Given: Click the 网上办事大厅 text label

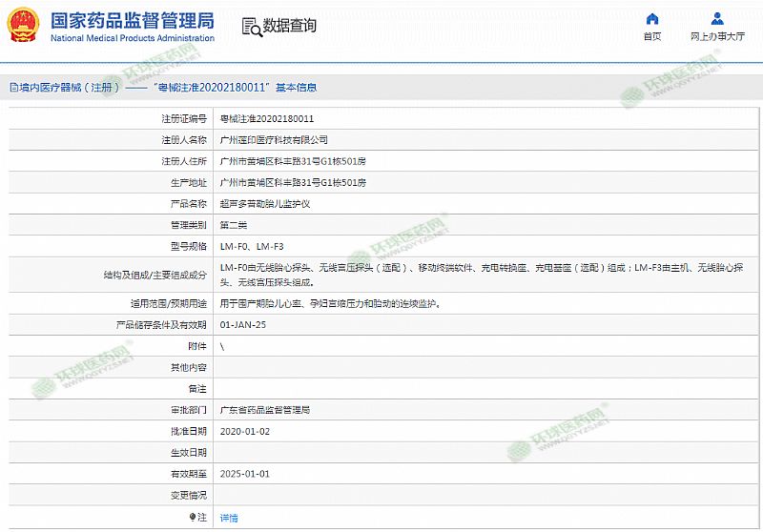Looking at the screenshot, I should (717, 36).
